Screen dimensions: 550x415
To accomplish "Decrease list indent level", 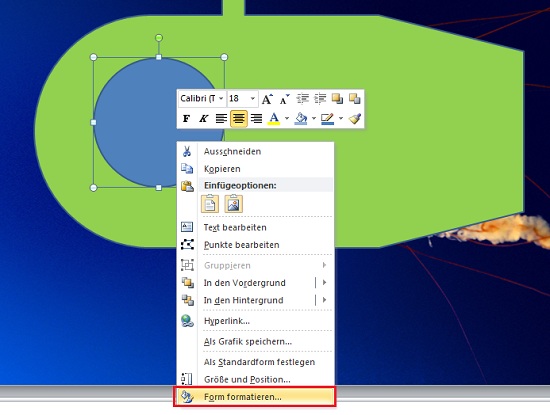I will coord(302,99).
